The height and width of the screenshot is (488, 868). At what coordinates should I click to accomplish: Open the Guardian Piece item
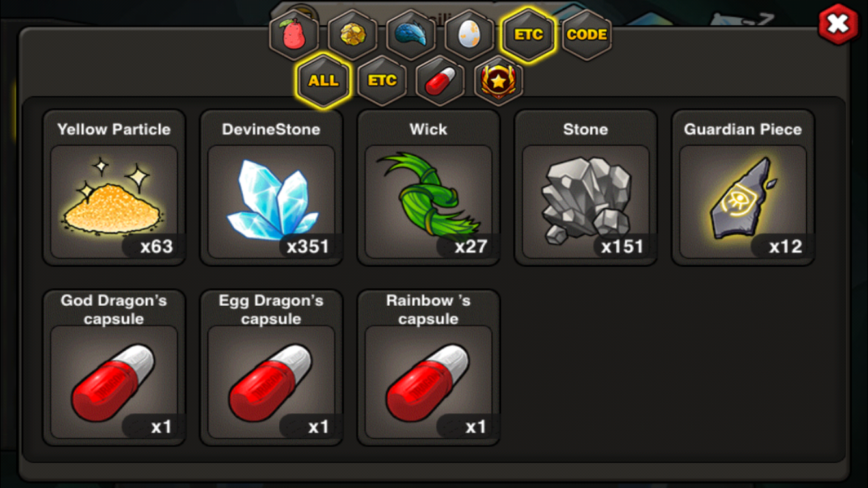(743, 187)
